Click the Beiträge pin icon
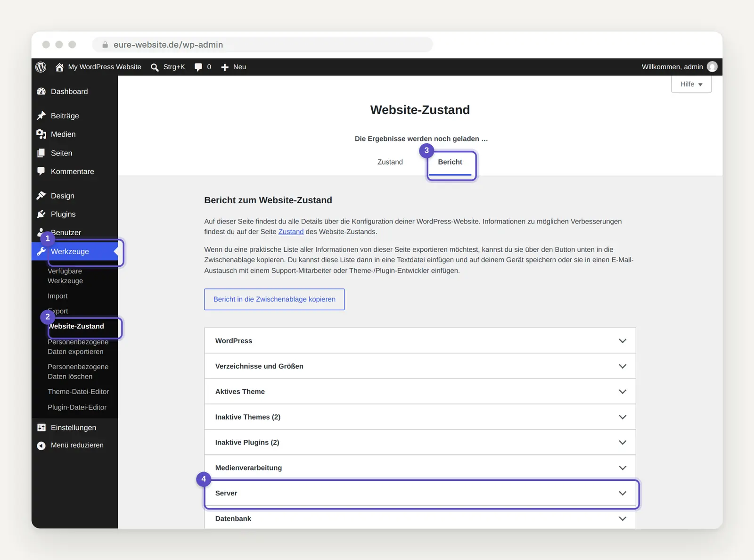Image resolution: width=754 pixels, height=560 pixels. point(41,115)
